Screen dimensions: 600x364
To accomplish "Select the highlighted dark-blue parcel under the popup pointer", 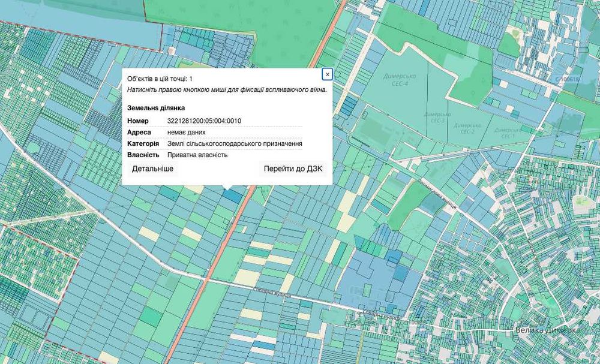I will (x=233, y=195).
